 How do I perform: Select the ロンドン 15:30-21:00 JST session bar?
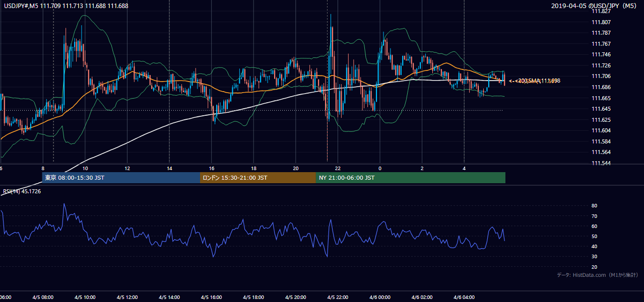(258, 178)
